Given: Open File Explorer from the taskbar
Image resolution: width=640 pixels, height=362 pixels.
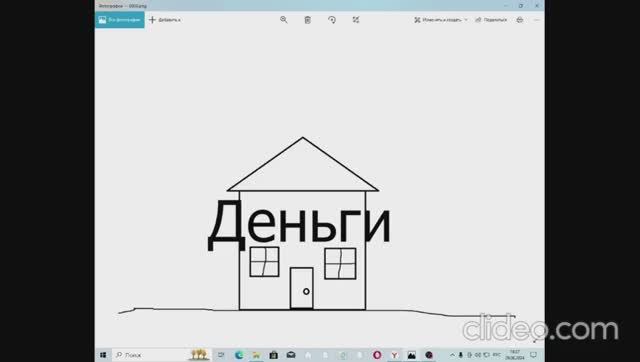Looking at the screenshot, I should [256, 355].
